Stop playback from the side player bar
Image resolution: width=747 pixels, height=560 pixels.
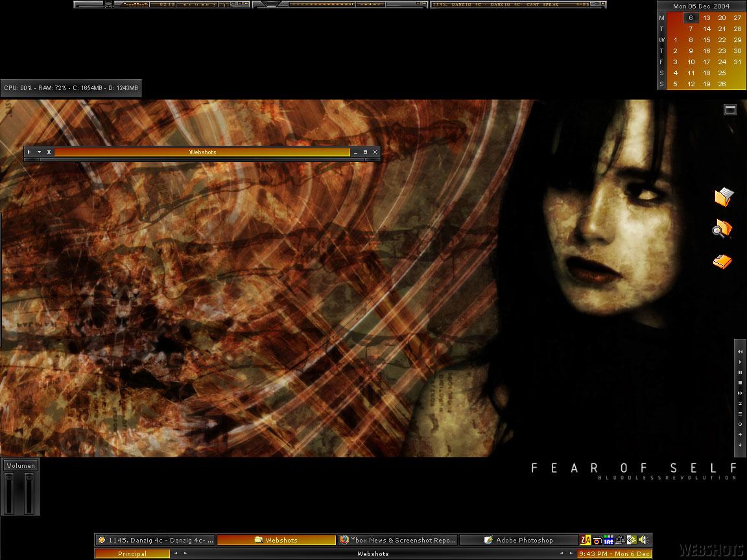pyautogui.click(x=740, y=382)
